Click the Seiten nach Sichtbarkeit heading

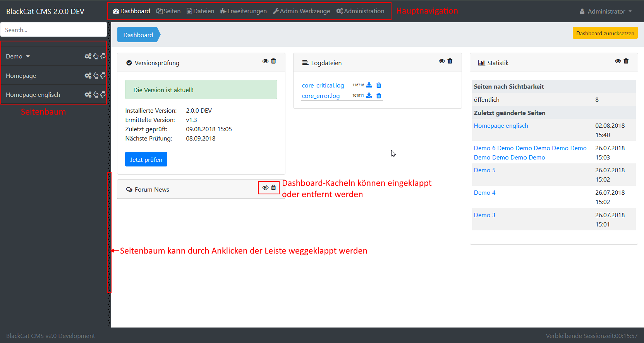(509, 87)
